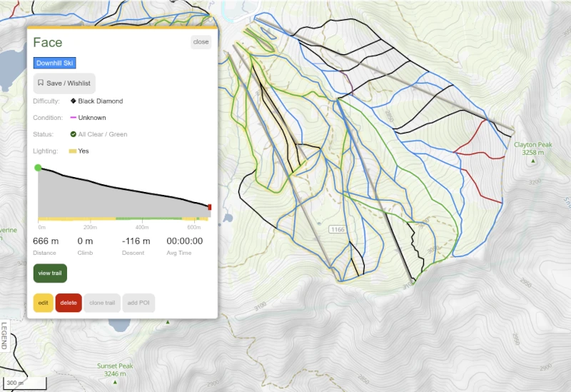Click the All Clear / Green status text
571x392 pixels.
coord(103,134)
